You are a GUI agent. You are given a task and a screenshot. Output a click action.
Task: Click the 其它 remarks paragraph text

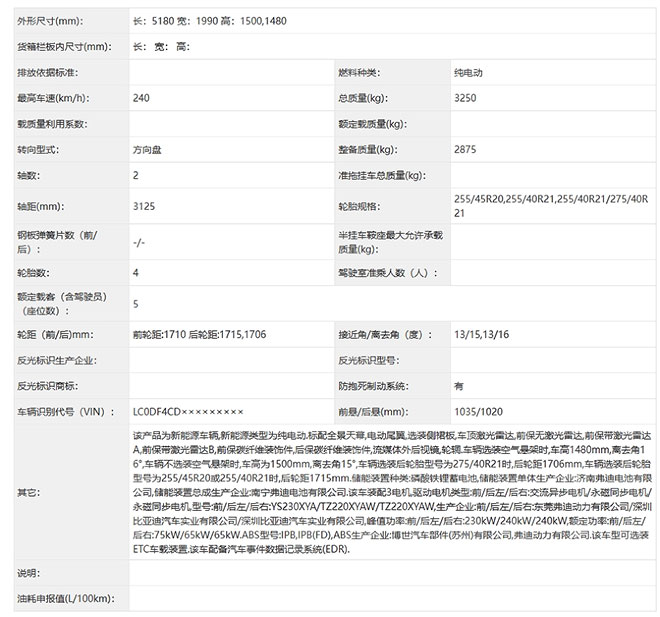point(390,493)
